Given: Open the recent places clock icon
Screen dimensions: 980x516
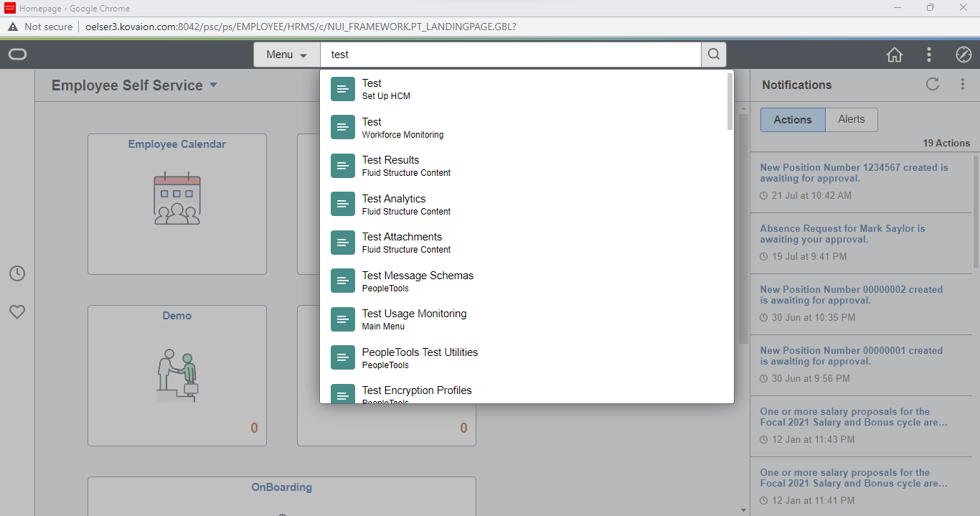Looking at the screenshot, I should point(17,273).
